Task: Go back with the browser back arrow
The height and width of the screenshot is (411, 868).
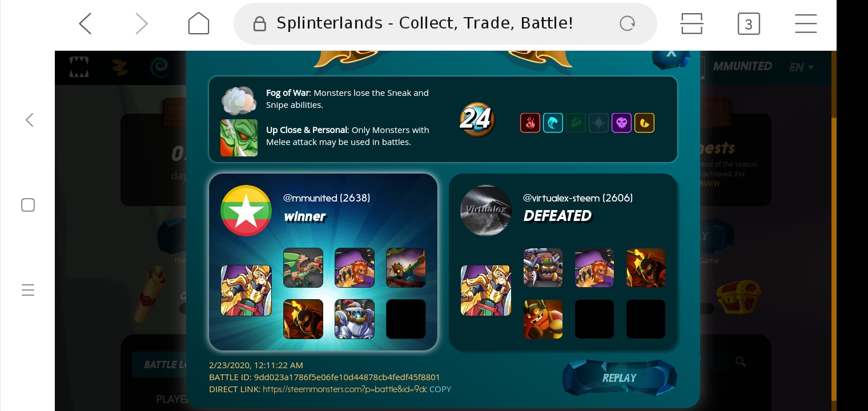Action: click(85, 24)
